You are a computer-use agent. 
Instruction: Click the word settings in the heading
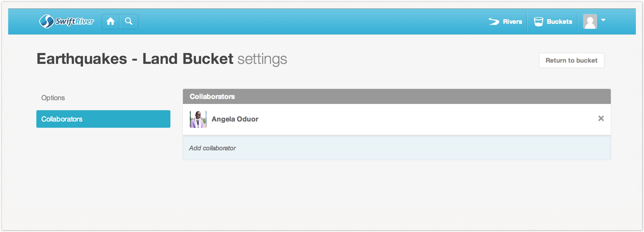[x=262, y=59]
